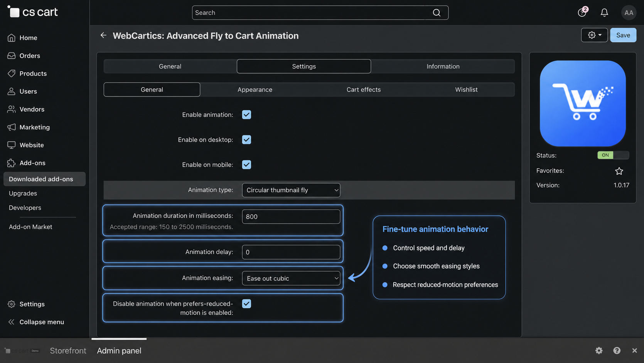The height and width of the screenshot is (363, 644).
Task: Open the Wishlist sub-tab
Action: click(466, 89)
